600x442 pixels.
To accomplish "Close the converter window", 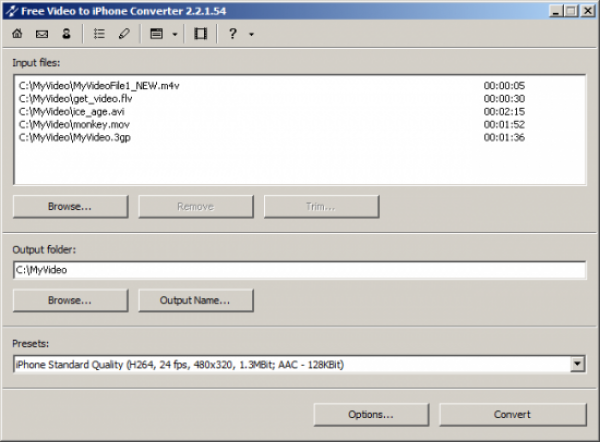I will [587, 11].
